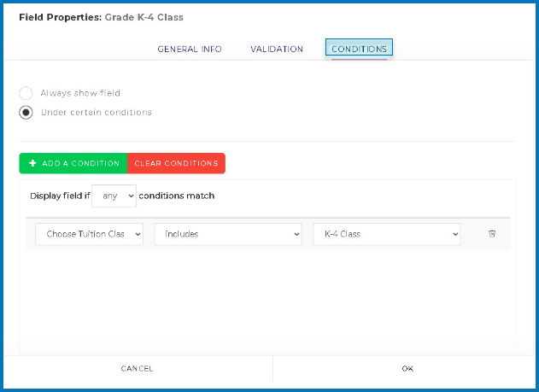Switch to the Validation tab
539x392 pixels.
coord(277,50)
